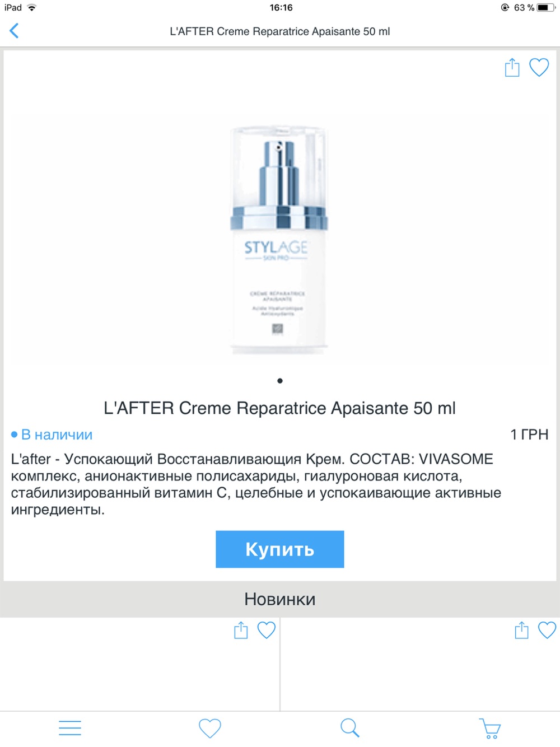This screenshot has width=560, height=747.
Task: Add L'AFTER Creme to favorites heart
Action: coord(539,67)
